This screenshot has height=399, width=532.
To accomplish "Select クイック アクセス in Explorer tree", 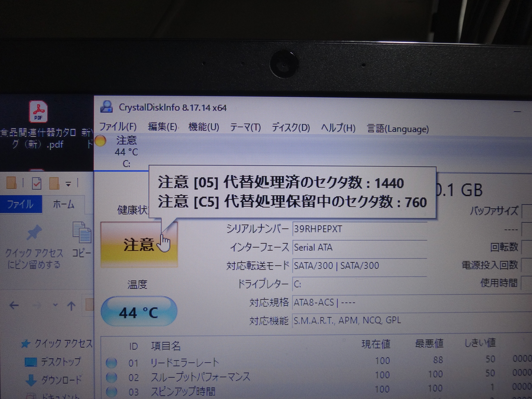I will coord(57,344).
